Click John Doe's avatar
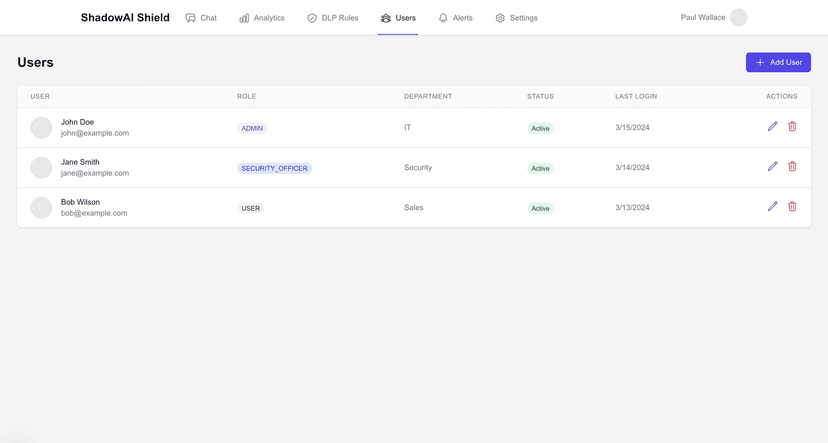The image size is (828, 443). point(41,127)
